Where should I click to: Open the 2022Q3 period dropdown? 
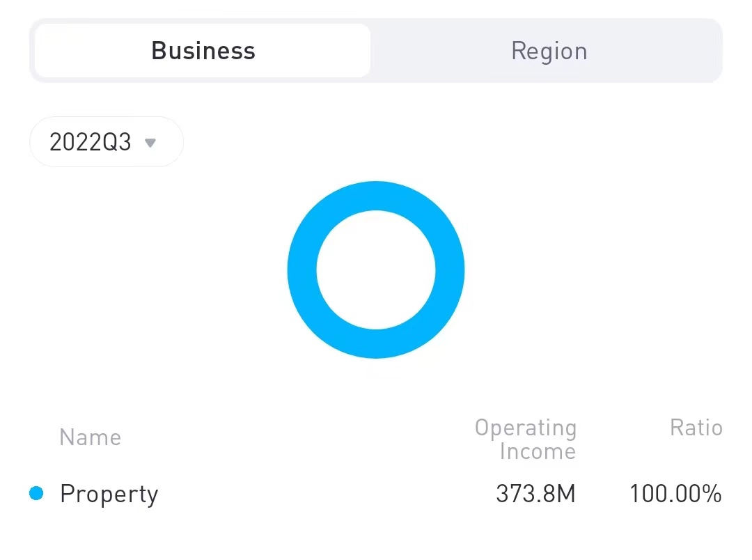pos(106,142)
